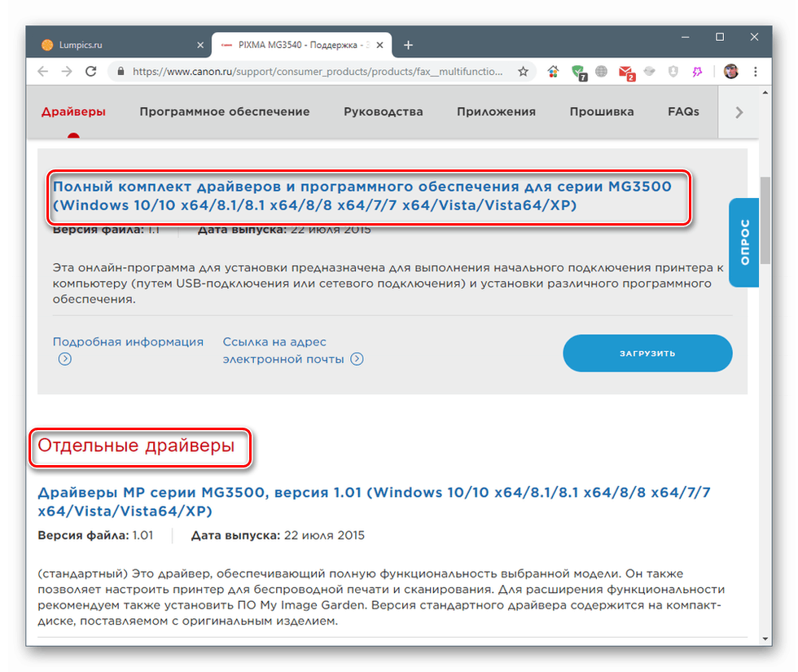Reload the Canon support page
798x672 pixels.
tap(91, 72)
